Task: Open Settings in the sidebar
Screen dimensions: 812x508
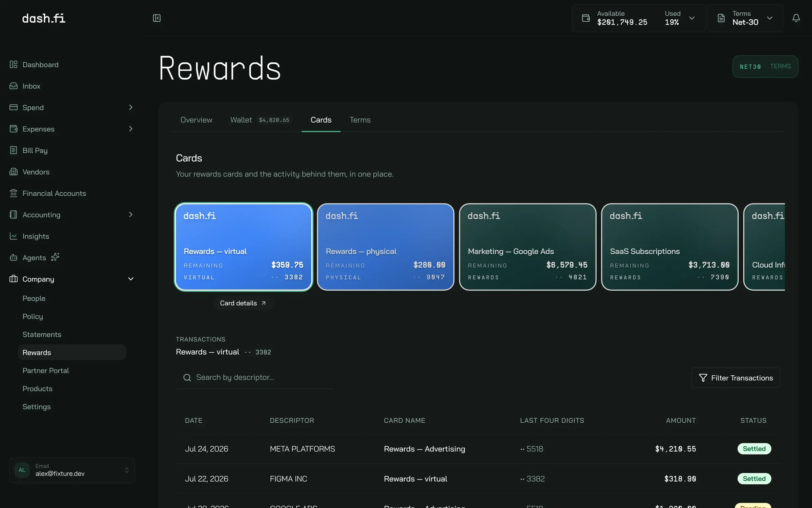Action: click(37, 406)
